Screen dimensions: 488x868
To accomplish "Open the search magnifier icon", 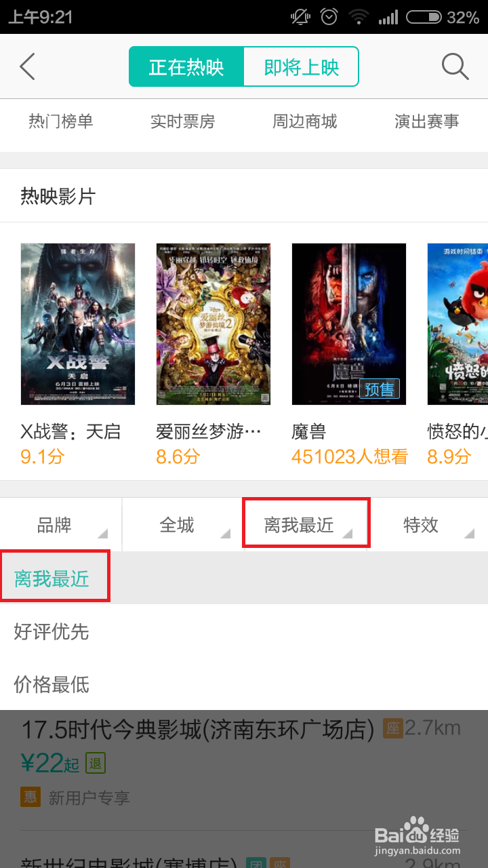I will [x=455, y=66].
